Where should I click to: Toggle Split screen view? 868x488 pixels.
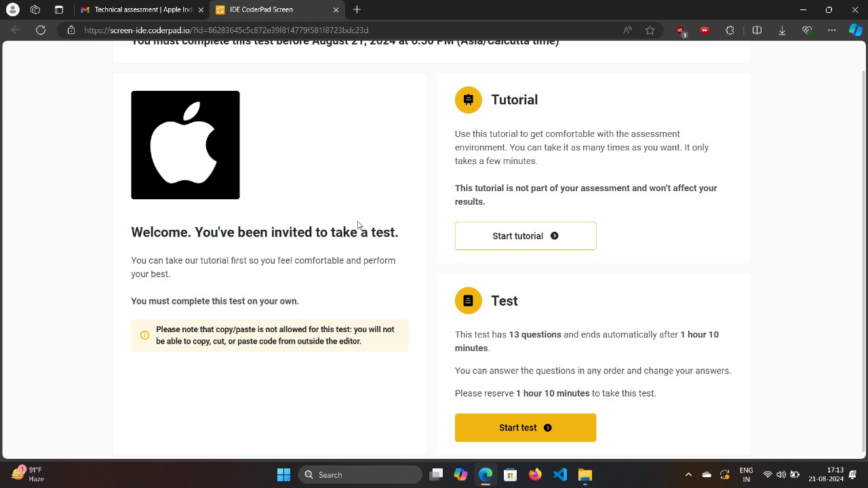coord(757,30)
